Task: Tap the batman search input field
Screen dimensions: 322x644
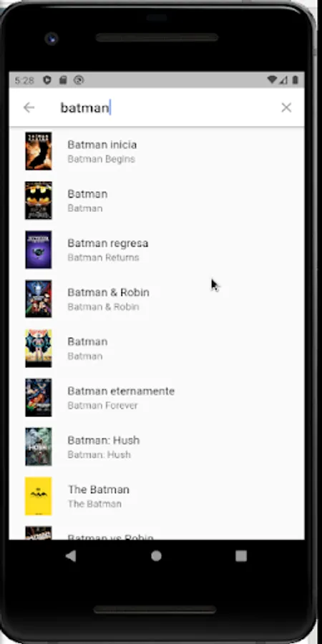Action: (x=165, y=107)
